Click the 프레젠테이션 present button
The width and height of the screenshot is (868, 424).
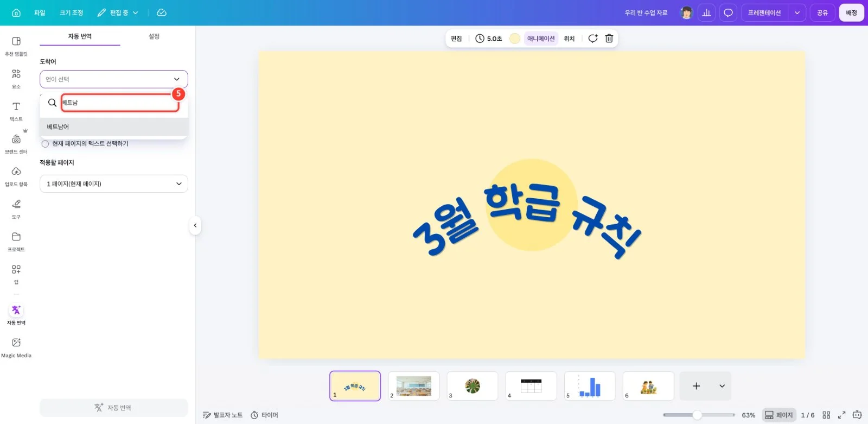coord(764,12)
